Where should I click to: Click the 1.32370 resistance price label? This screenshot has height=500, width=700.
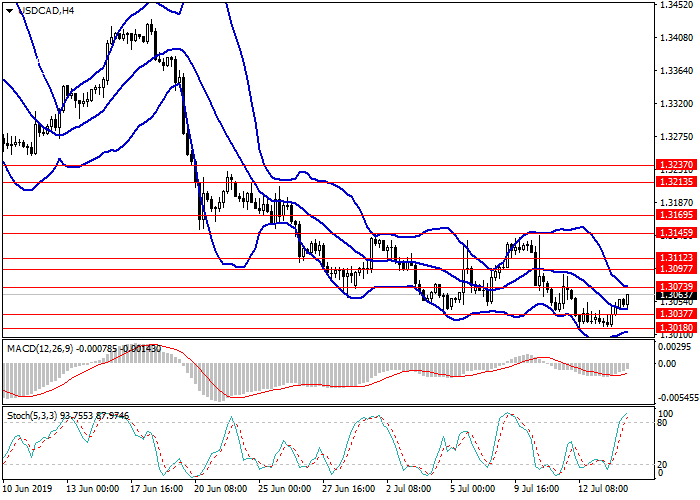[x=675, y=165]
